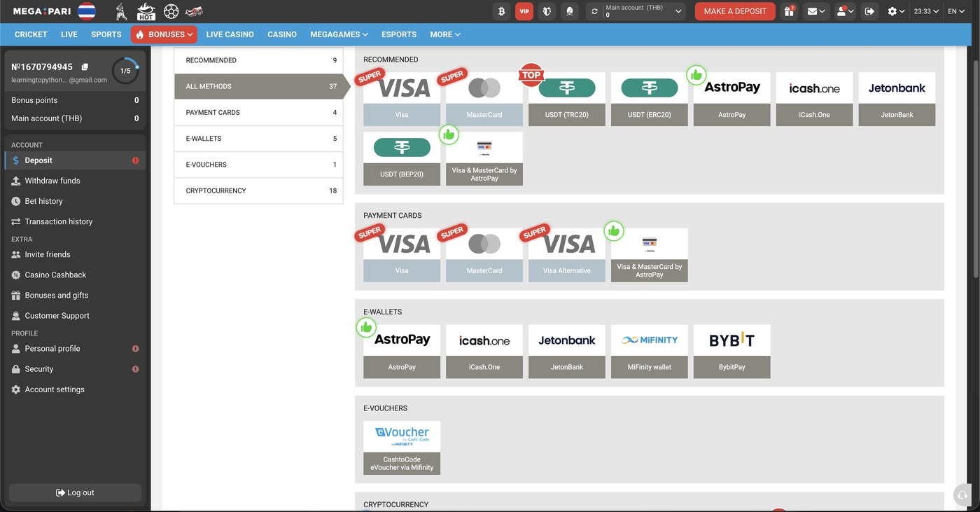Open the 23:33 time zone dropdown
Viewport: 980px width, 512px height.
pyautogui.click(x=926, y=11)
